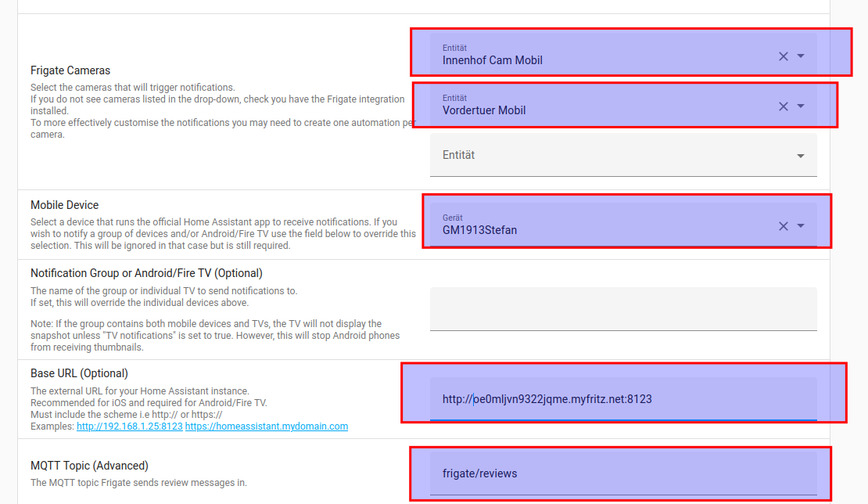The height and width of the screenshot is (504, 868).
Task: Open the empty Entität dropdown arrow
Action: [x=801, y=156]
